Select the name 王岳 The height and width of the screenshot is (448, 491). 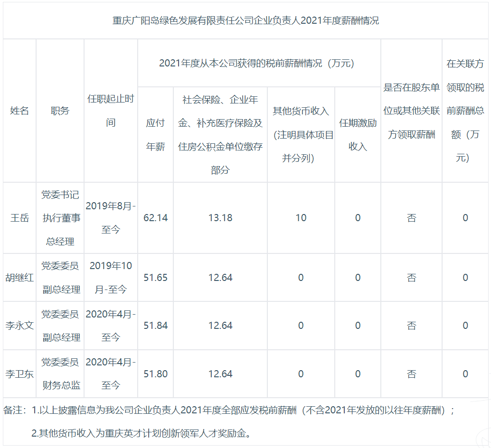[x=19, y=218]
